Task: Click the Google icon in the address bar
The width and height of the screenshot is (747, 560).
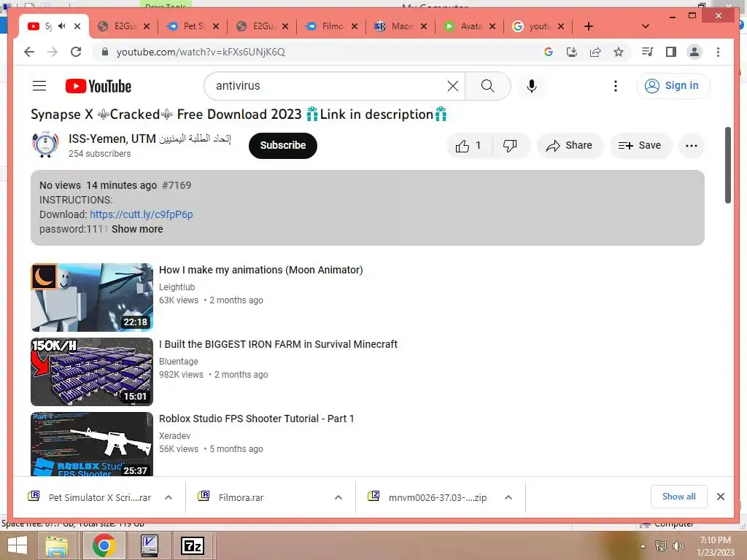Action: (549, 52)
